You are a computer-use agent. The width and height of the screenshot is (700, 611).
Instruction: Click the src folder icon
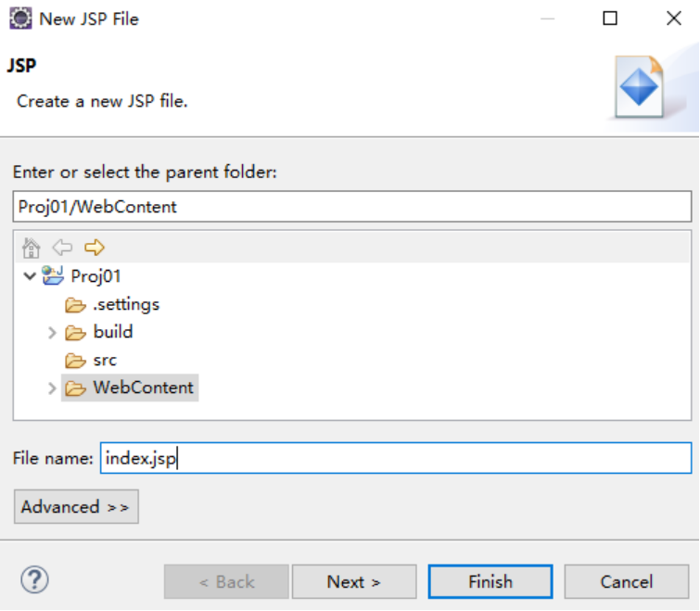click(x=75, y=361)
